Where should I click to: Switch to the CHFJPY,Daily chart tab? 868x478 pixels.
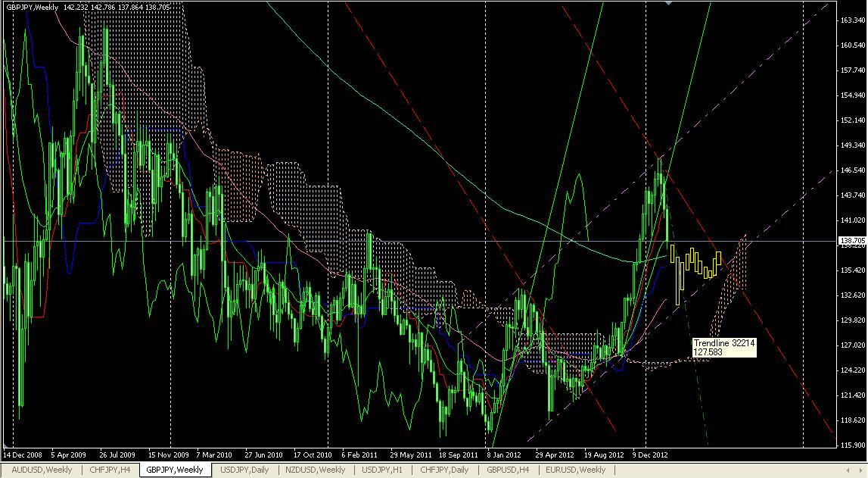tap(444, 470)
